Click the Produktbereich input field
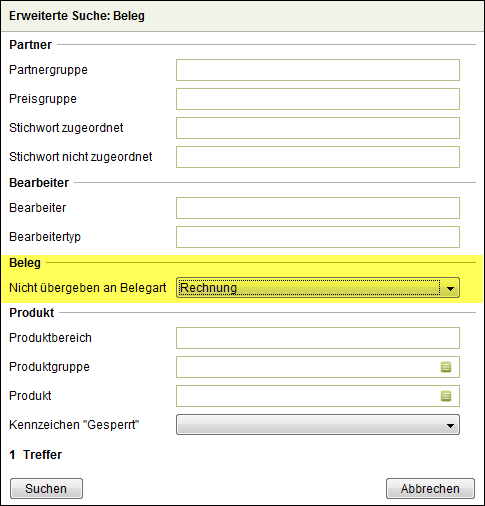The height and width of the screenshot is (506, 485). [x=318, y=338]
